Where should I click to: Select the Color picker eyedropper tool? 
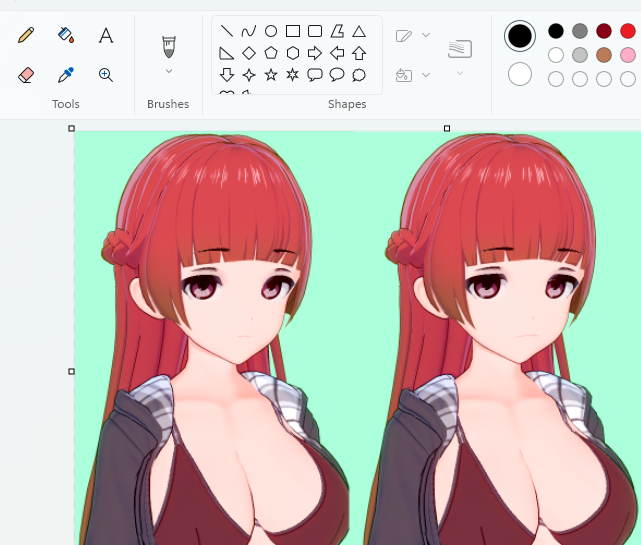click(66, 75)
